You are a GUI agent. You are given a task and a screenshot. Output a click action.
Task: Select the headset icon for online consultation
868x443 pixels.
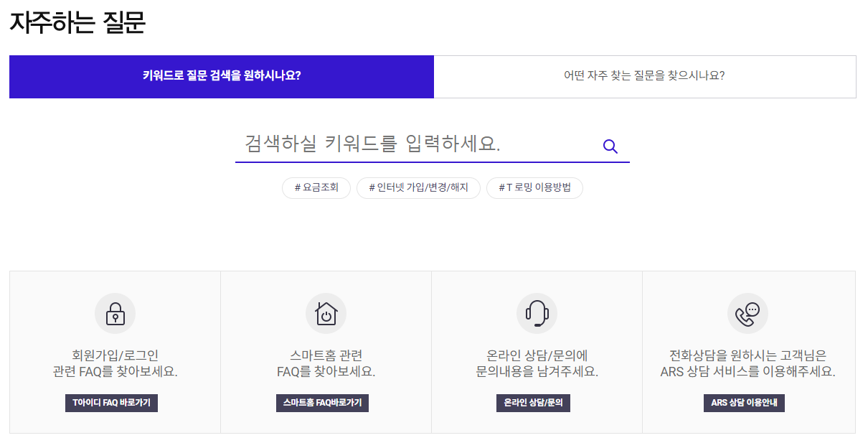pos(537,313)
